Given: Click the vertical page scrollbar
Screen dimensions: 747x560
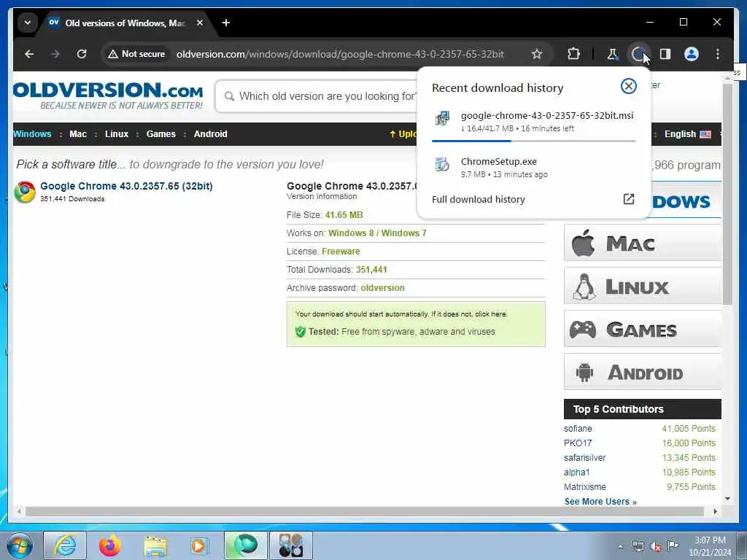Looking at the screenshot, I should pyautogui.click(x=727, y=195).
